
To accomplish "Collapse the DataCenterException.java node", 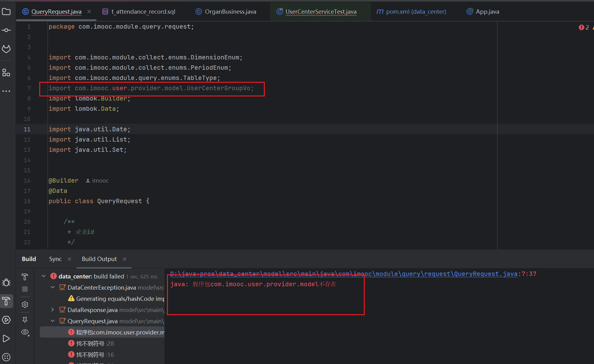I will 52,287.
